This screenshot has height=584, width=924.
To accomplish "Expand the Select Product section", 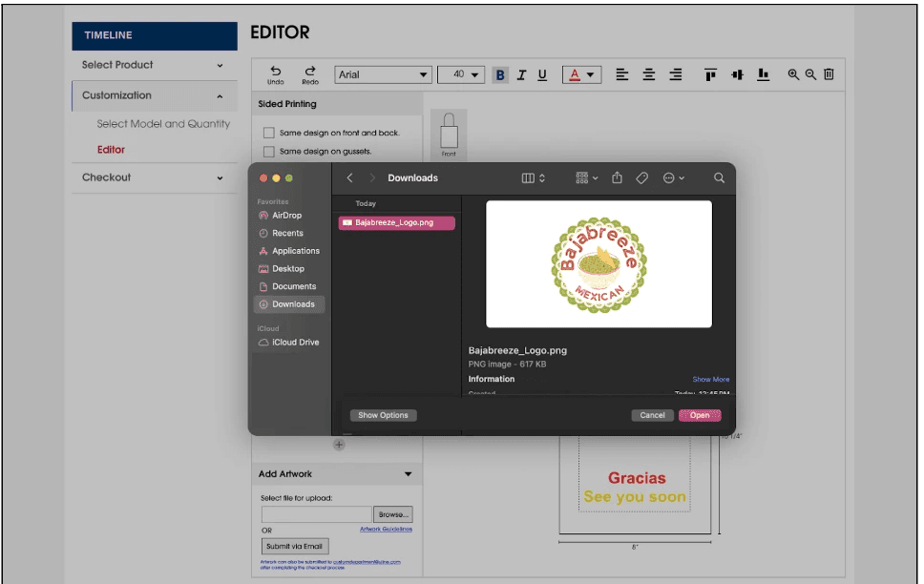I will pos(154,65).
